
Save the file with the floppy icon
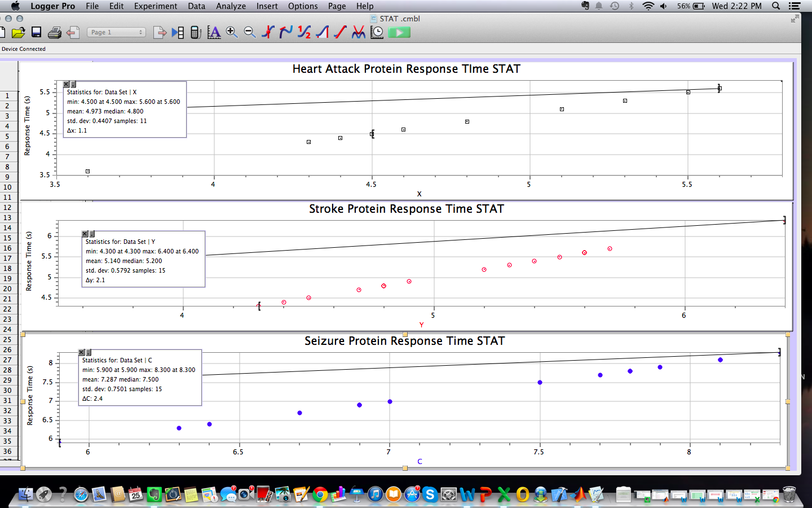point(36,33)
